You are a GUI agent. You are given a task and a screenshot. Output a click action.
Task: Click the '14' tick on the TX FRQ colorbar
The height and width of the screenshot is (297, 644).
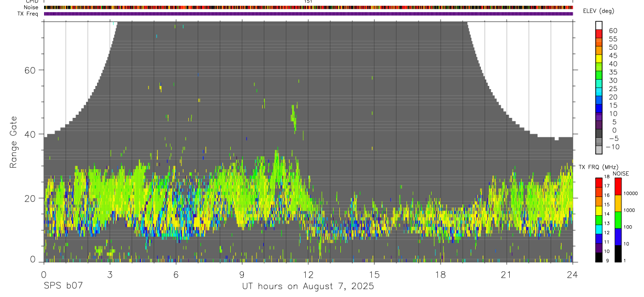tap(606, 214)
